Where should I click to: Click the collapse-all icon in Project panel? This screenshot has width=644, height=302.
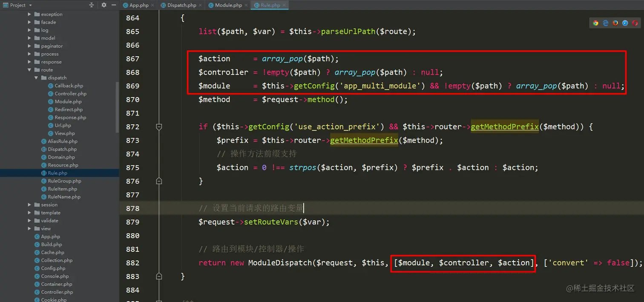coord(92,5)
